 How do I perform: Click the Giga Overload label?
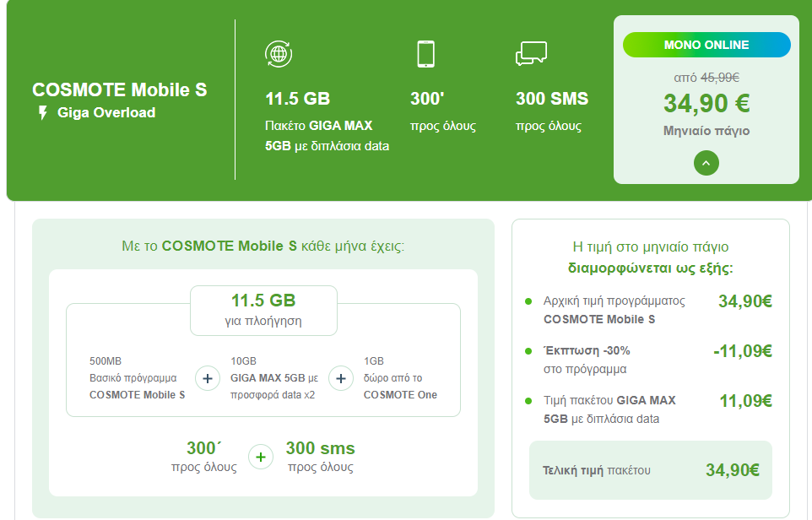tap(106, 112)
